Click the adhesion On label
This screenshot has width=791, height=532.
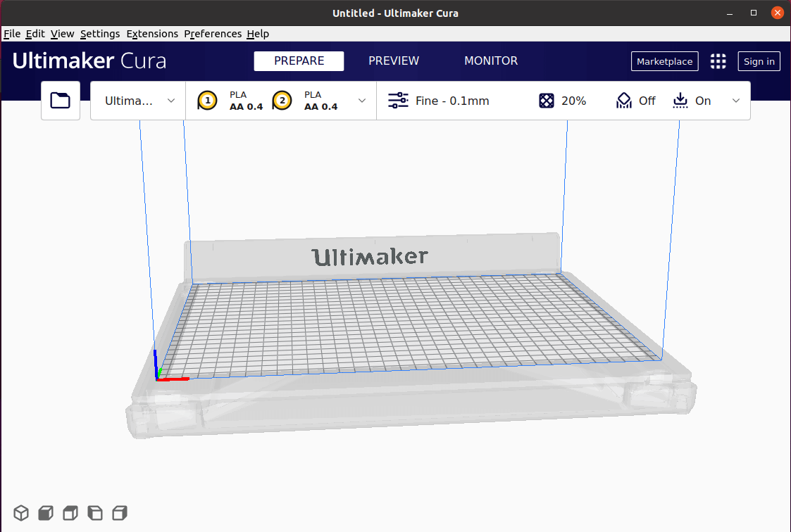click(703, 101)
